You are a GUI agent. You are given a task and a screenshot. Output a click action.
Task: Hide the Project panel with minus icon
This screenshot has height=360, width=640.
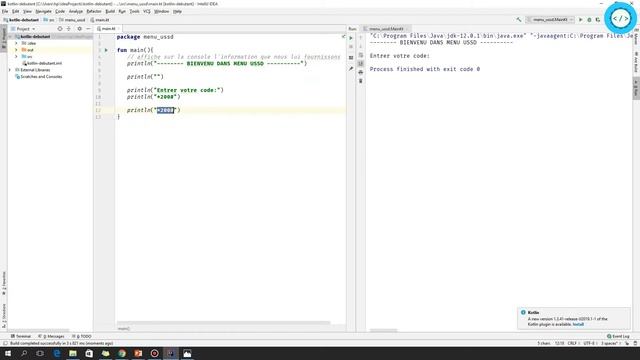pyautogui.click(x=88, y=29)
